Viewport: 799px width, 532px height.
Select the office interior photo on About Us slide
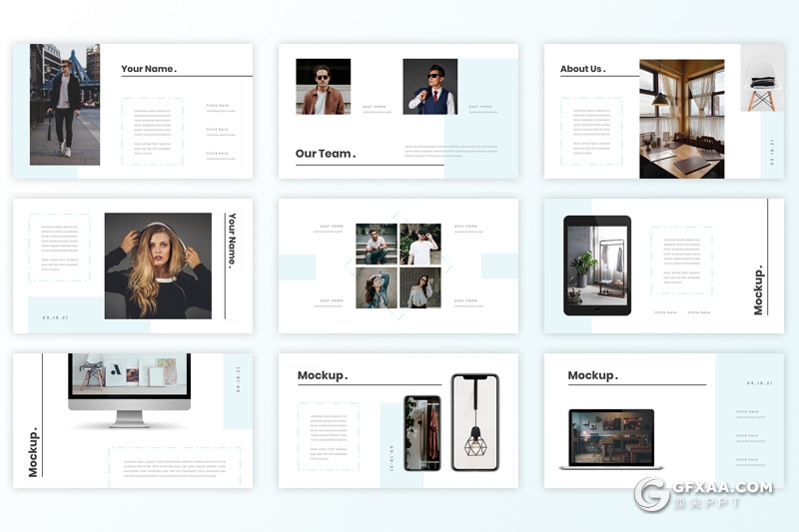point(681,118)
